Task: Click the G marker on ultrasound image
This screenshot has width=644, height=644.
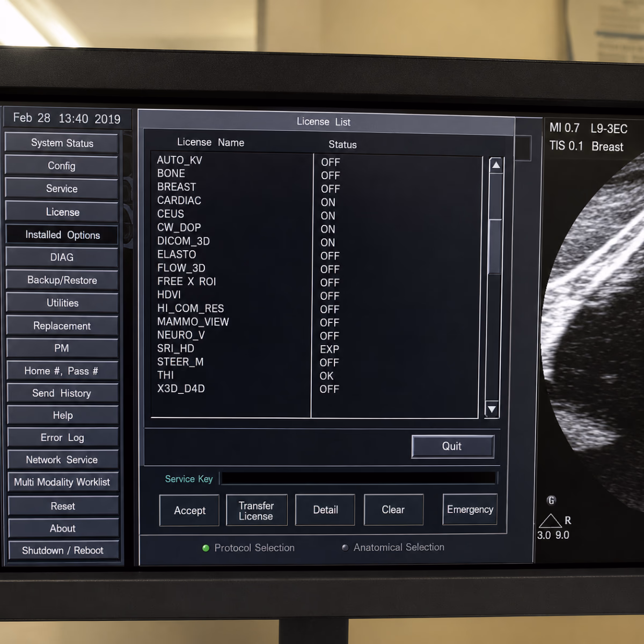Action: [551, 500]
